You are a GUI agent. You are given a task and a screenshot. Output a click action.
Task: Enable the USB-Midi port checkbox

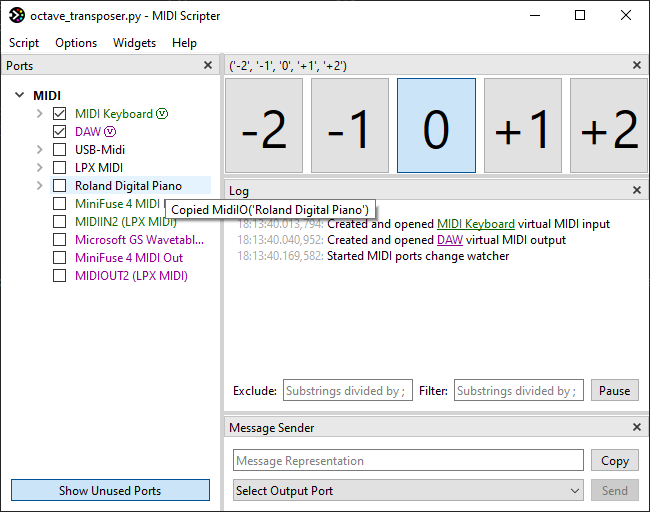pyautogui.click(x=60, y=150)
